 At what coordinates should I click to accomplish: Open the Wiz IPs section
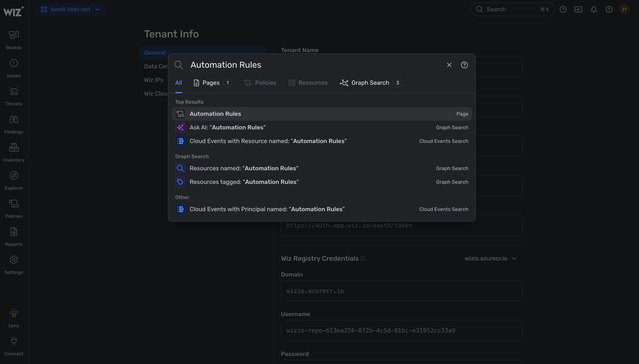click(x=153, y=80)
